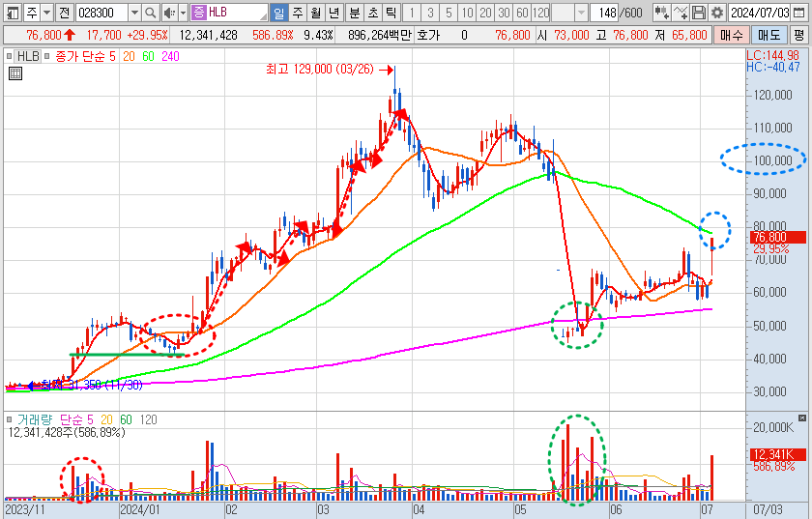Switch to daily '일' chart period
The height and width of the screenshot is (519, 812).
(x=279, y=13)
